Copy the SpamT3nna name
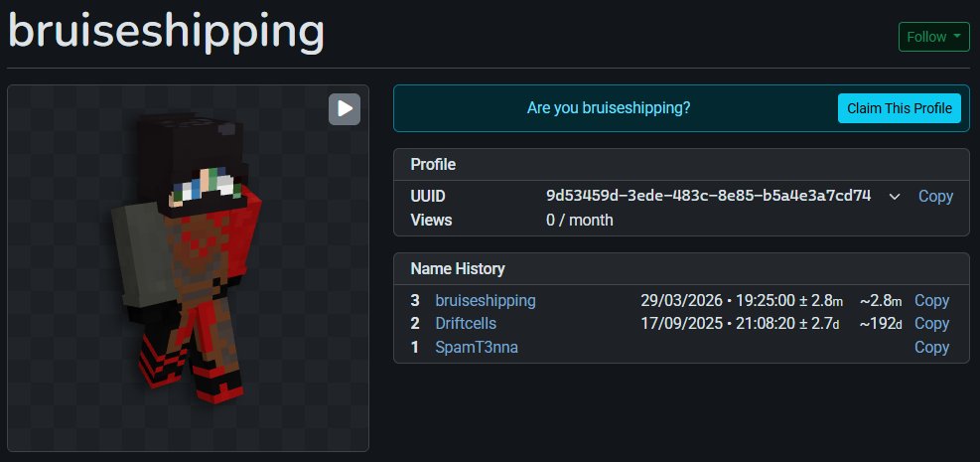The width and height of the screenshot is (980, 462). click(x=932, y=348)
